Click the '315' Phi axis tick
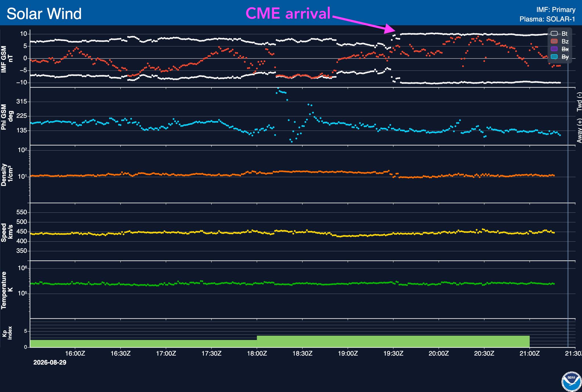This screenshot has height=392, width=582. (x=22, y=102)
